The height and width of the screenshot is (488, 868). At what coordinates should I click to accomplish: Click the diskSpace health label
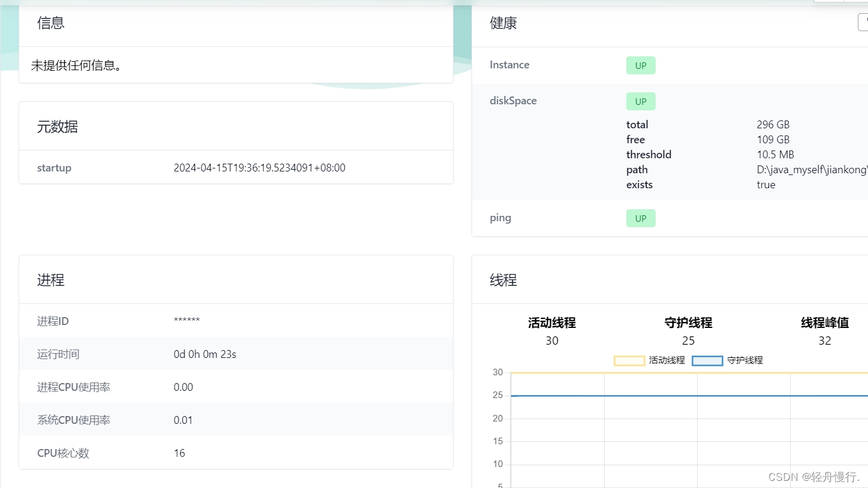pyautogui.click(x=513, y=101)
